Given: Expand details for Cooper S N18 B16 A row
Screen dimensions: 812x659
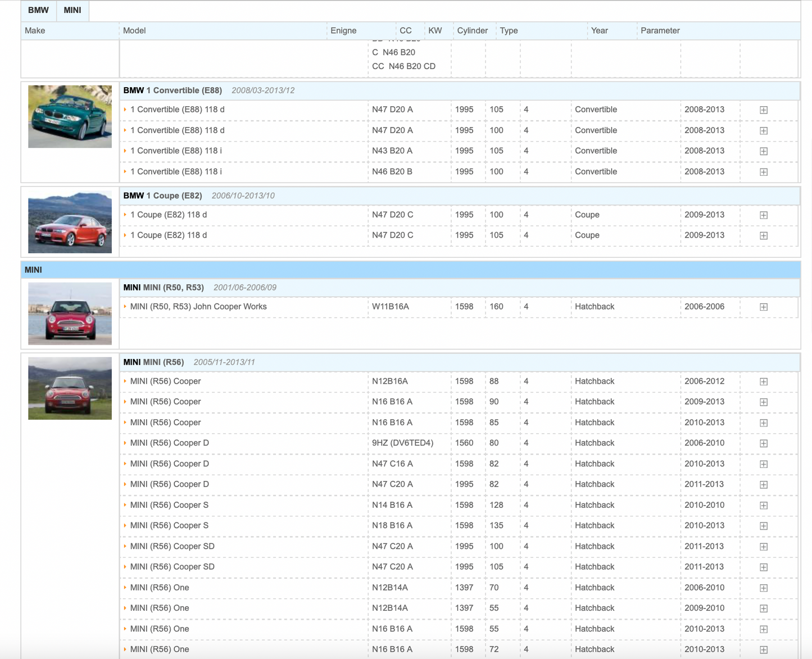Looking at the screenshot, I should coord(764,526).
